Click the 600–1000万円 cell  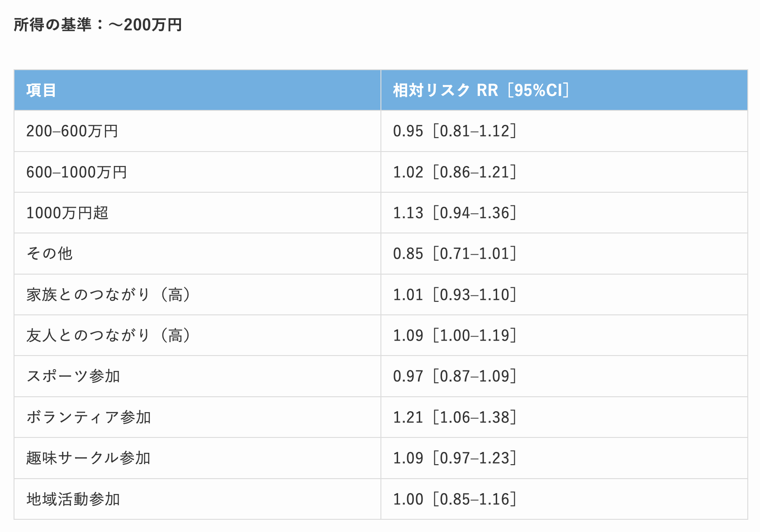click(x=76, y=172)
